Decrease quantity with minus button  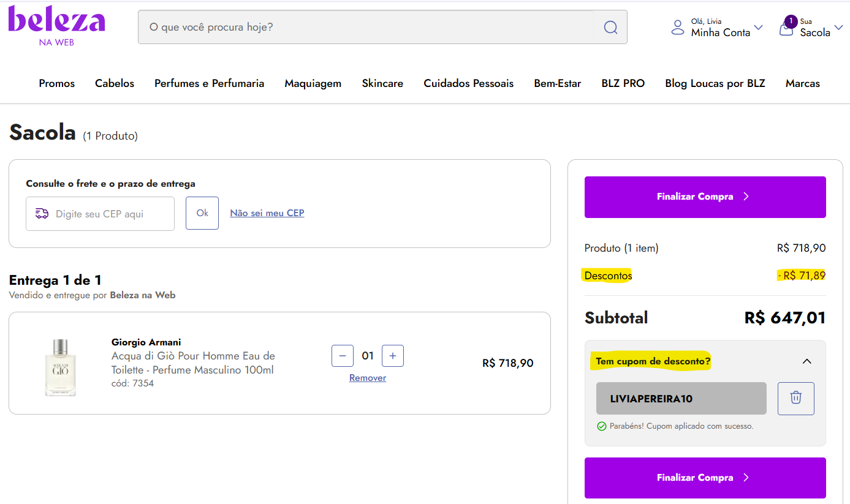pyautogui.click(x=343, y=356)
